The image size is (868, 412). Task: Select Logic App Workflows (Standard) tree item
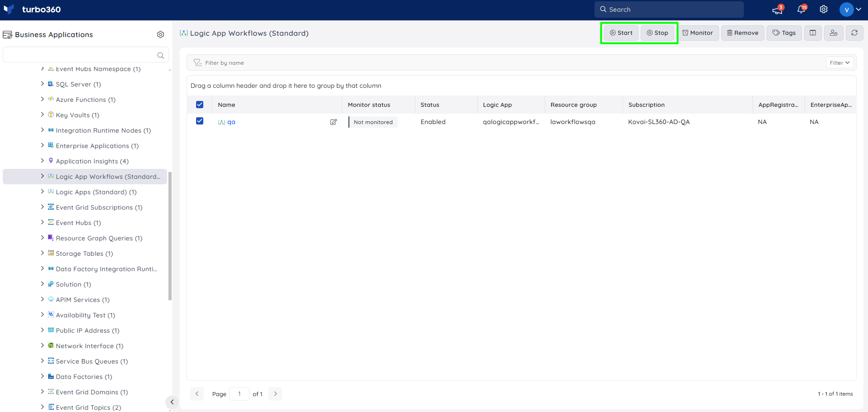[85, 177]
